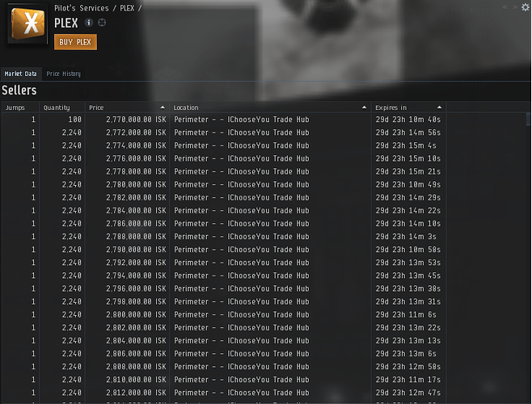Select the 2,790,000.00 ISK sell order
The height and width of the screenshot is (404, 532).
coord(264,250)
